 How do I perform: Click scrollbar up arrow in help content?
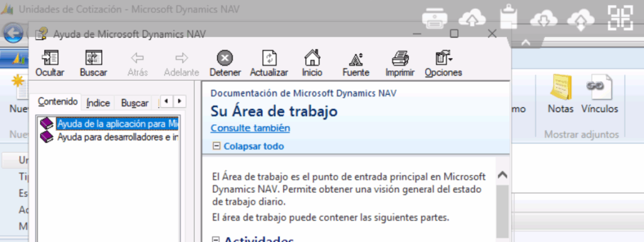502,175
